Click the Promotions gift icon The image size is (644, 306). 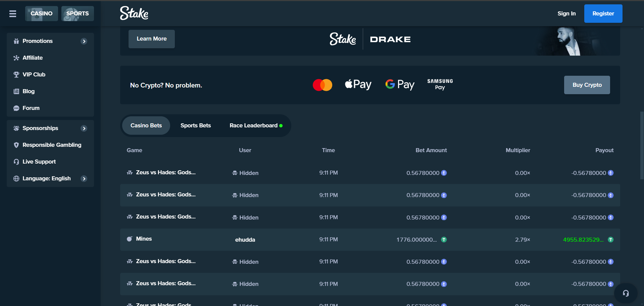(x=16, y=41)
